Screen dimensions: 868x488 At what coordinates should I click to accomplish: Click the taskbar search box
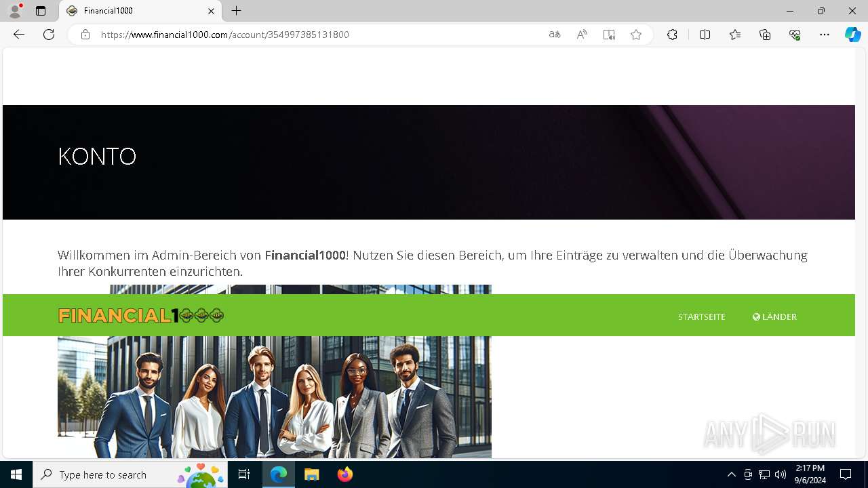130,474
